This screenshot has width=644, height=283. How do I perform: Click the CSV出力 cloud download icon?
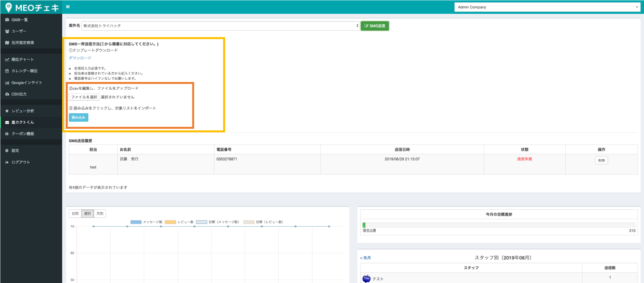pyautogui.click(x=7, y=94)
